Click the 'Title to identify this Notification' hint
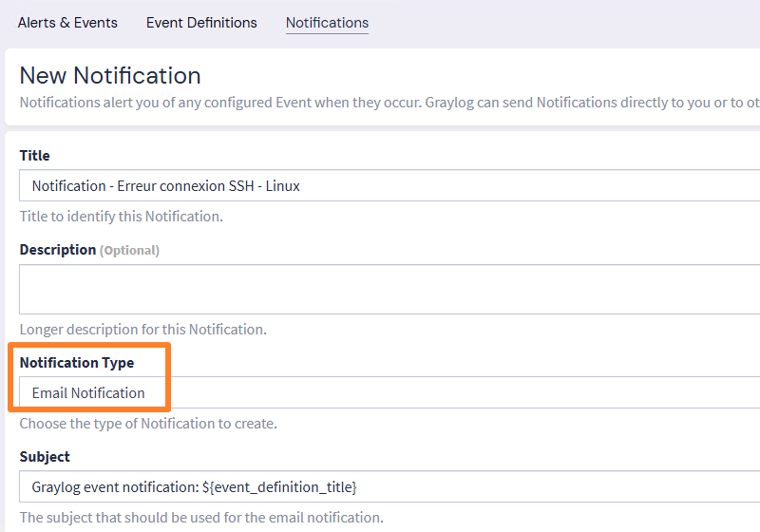The height and width of the screenshot is (532, 760). click(x=121, y=216)
